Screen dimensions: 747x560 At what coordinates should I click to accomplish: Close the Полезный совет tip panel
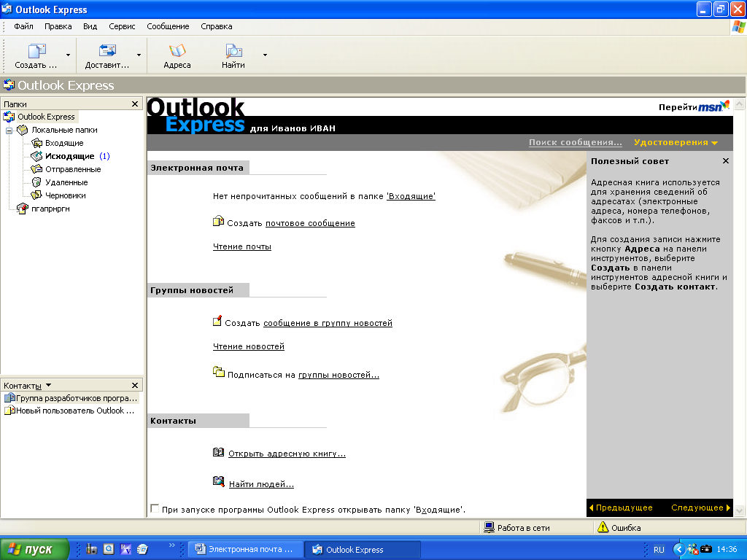pyautogui.click(x=726, y=161)
